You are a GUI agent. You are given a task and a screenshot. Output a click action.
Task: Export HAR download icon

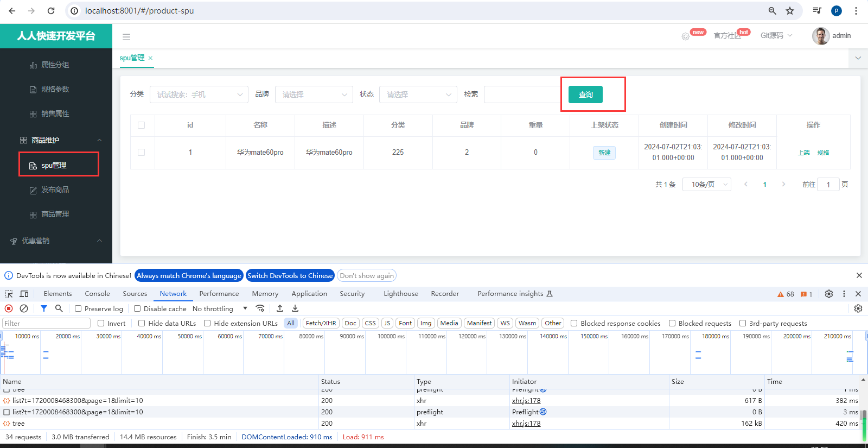[295, 308]
